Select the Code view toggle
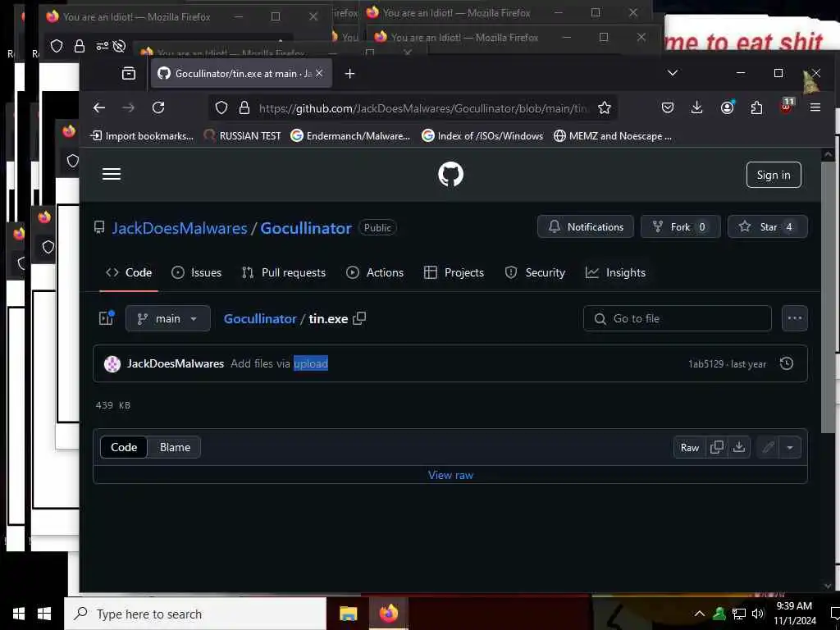Screen dimensions: 840x630 coord(124,447)
